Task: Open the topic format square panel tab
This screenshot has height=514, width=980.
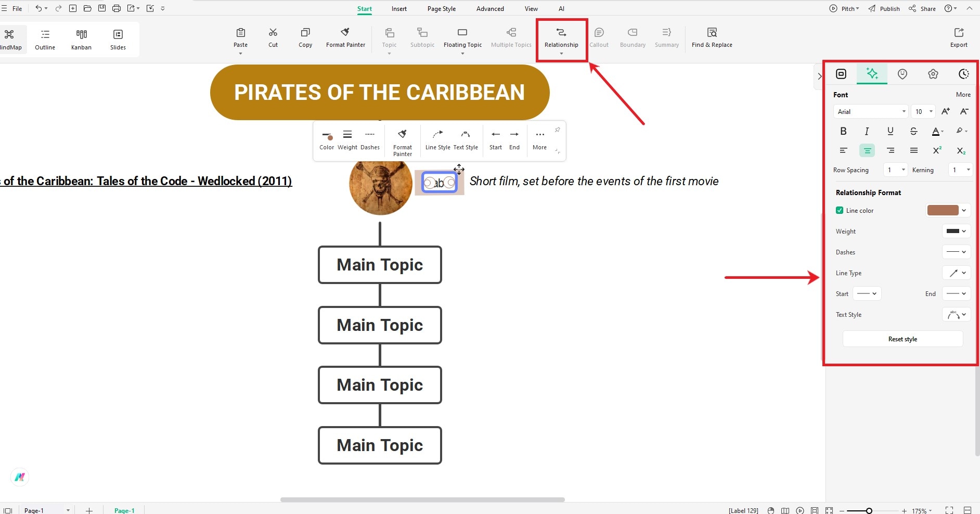Action: [x=841, y=74]
